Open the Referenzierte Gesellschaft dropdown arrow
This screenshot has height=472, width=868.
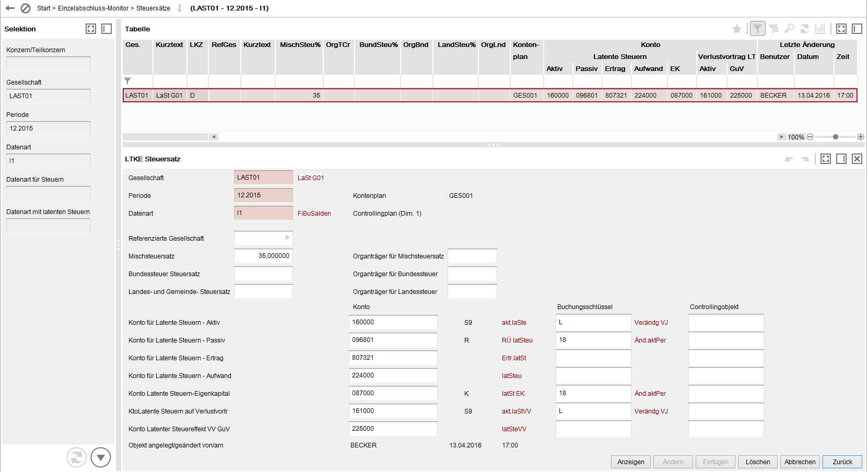tap(287, 238)
